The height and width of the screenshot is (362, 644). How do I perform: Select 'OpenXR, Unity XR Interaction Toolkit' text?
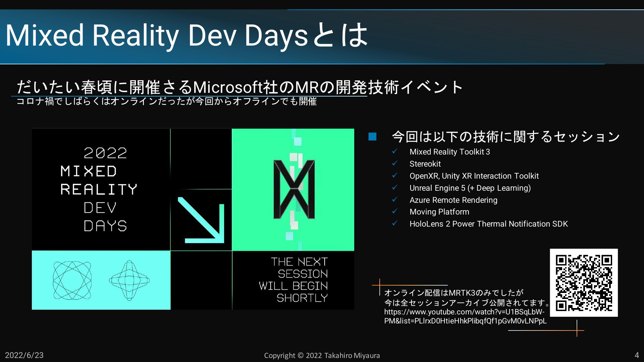click(x=474, y=176)
